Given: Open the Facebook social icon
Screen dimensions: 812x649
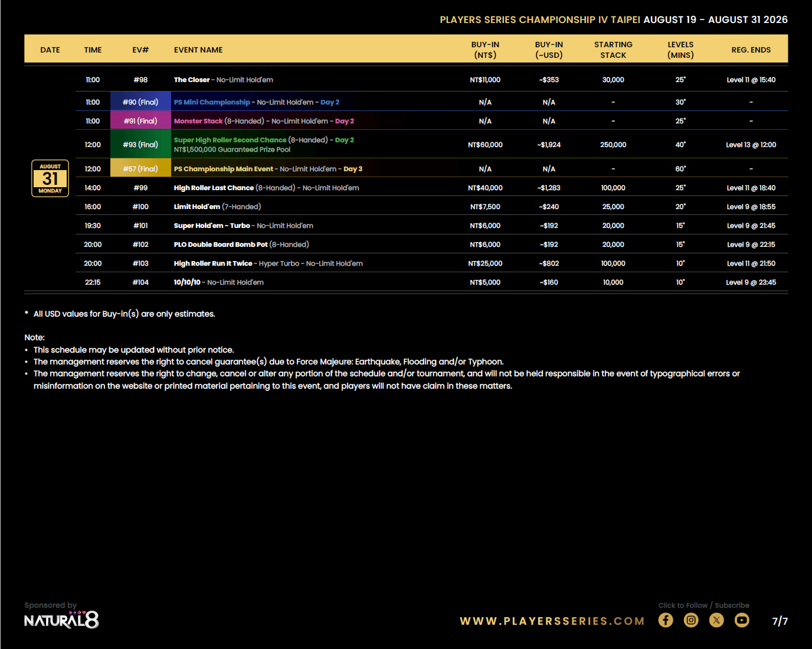Looking at the screenshot, I should 666,620.
